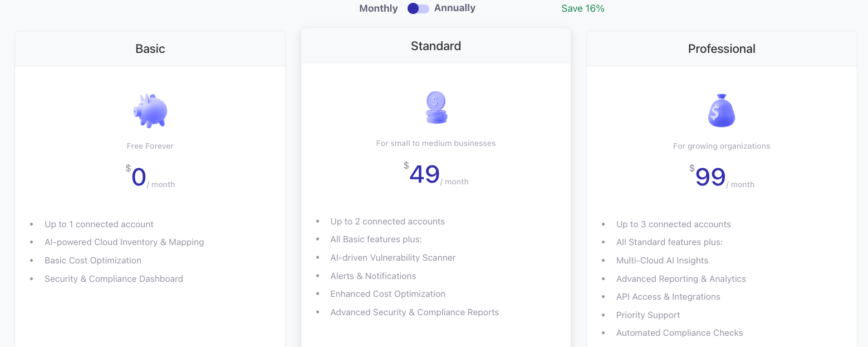Click the $99 per month price
The height and width of the screenshot is (347, 868).
point(710,178)
